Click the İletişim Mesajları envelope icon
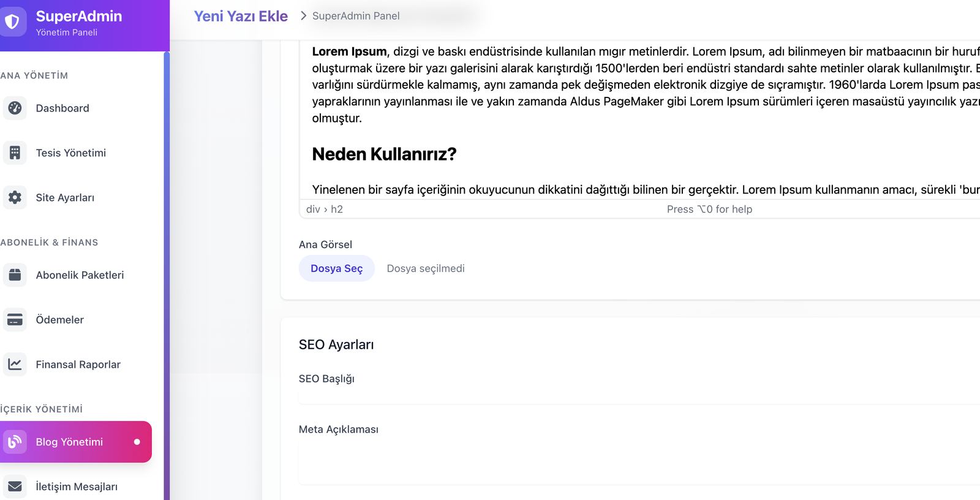 point(15,487)
